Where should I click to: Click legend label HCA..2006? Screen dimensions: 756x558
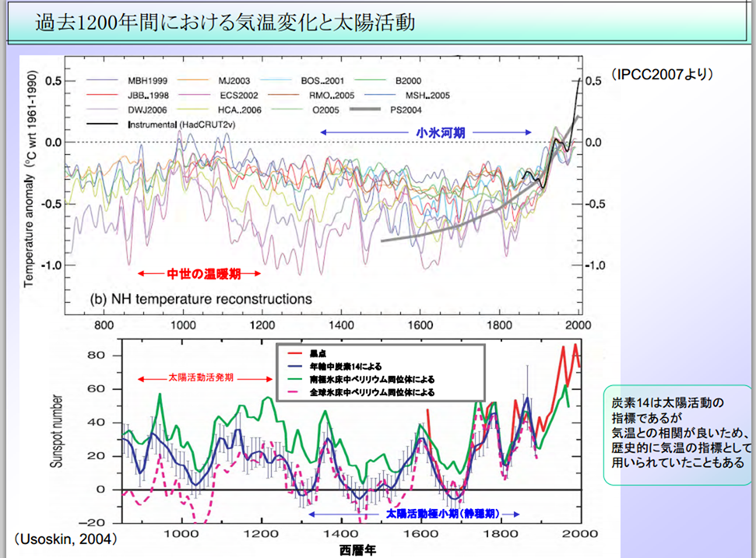click(x=240, y=110)
